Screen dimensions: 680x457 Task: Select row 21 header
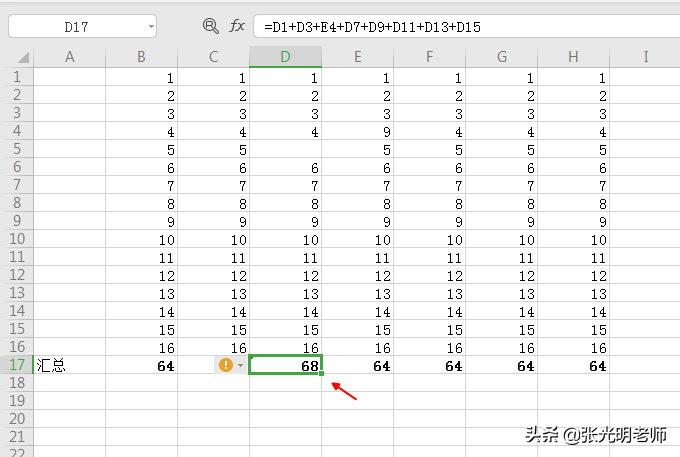17,437
